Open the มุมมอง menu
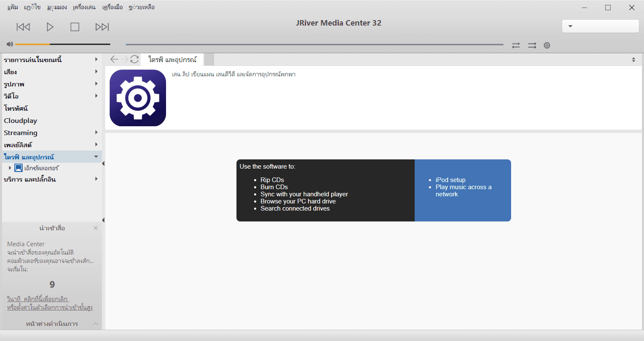Image resolution: width=644 pixels, height=341 pixels. coord(57,7)
